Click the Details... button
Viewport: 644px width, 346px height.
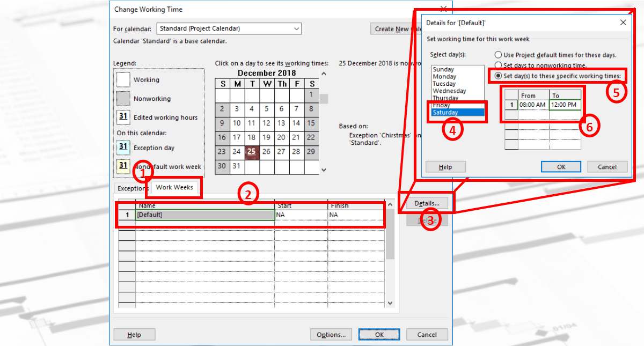pyautogui.click(x=427, y=203)
